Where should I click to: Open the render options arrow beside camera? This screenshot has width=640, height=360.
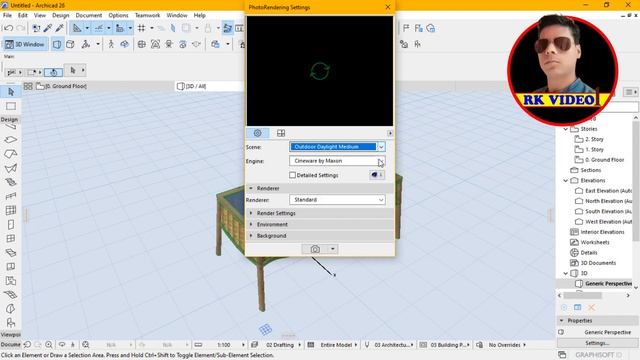[333, 249]
